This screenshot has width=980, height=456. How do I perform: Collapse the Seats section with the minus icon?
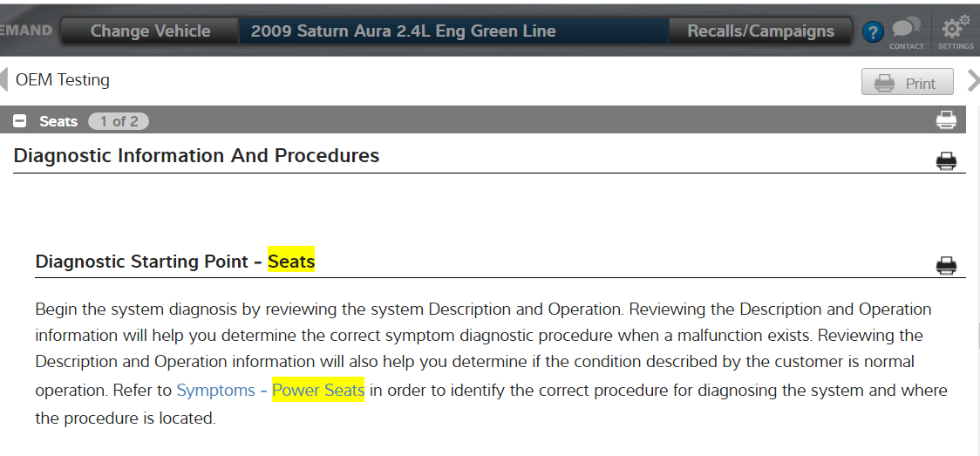pyautogui.click(x=20, y=121)
